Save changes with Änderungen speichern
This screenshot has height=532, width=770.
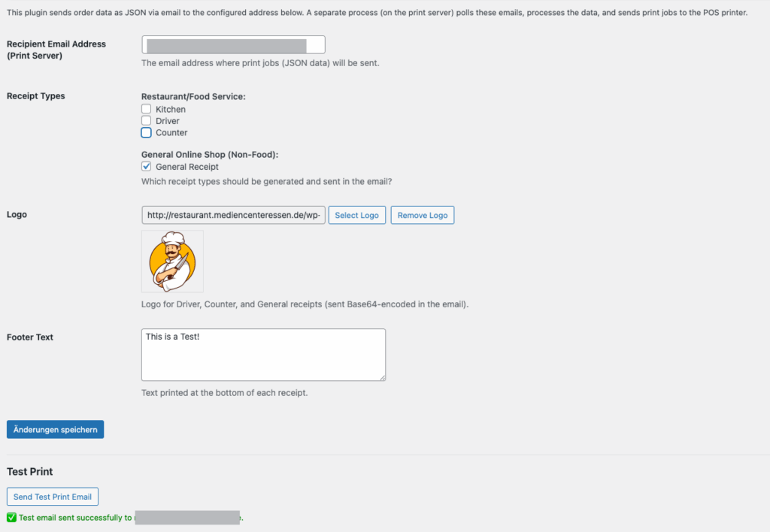56,429
